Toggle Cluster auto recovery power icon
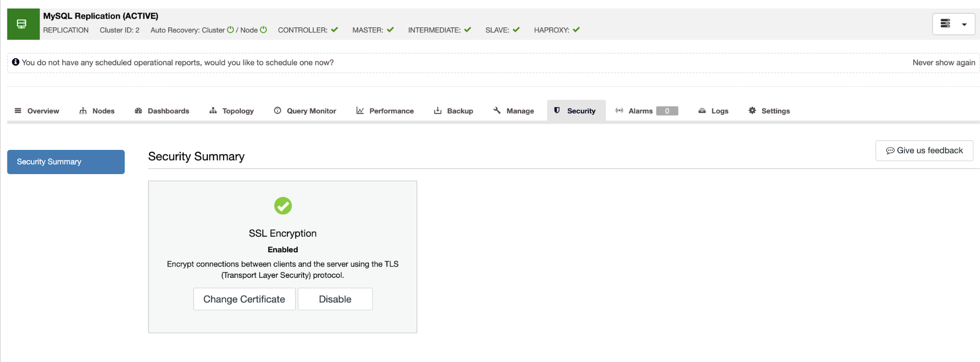Image resolution: width=980 pixels, height=362 pixels. pyautogui.click(x=230, y=30)
